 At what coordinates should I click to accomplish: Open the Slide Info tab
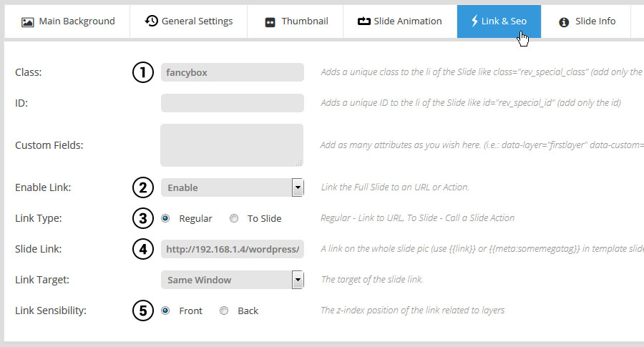[587, 21]
